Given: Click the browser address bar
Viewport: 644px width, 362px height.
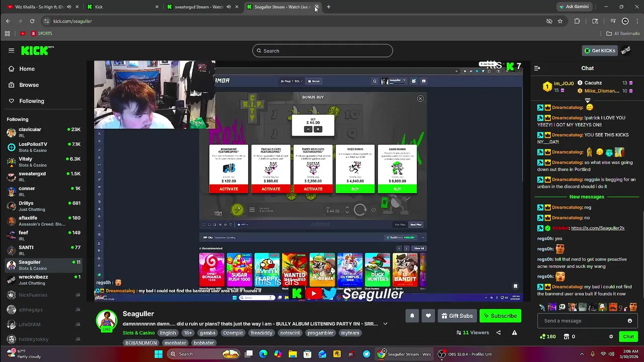Looking at the screenshot, I should click(292, 21).
